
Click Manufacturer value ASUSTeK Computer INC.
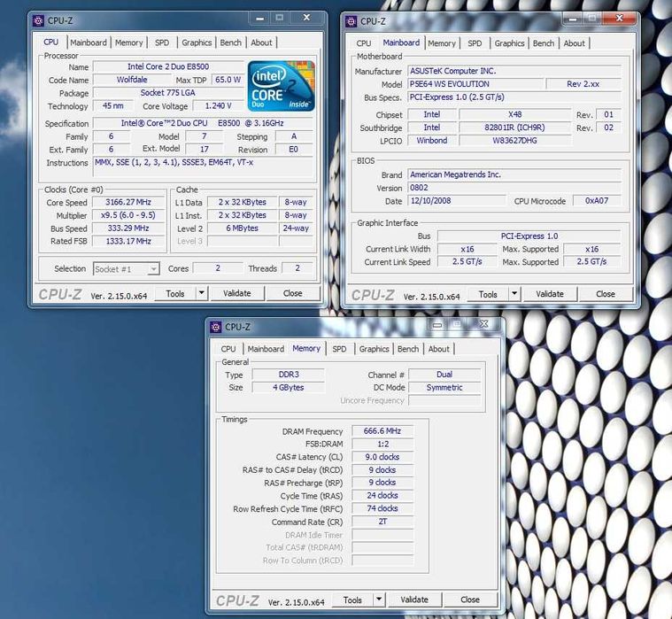click(x=514, y=71)
